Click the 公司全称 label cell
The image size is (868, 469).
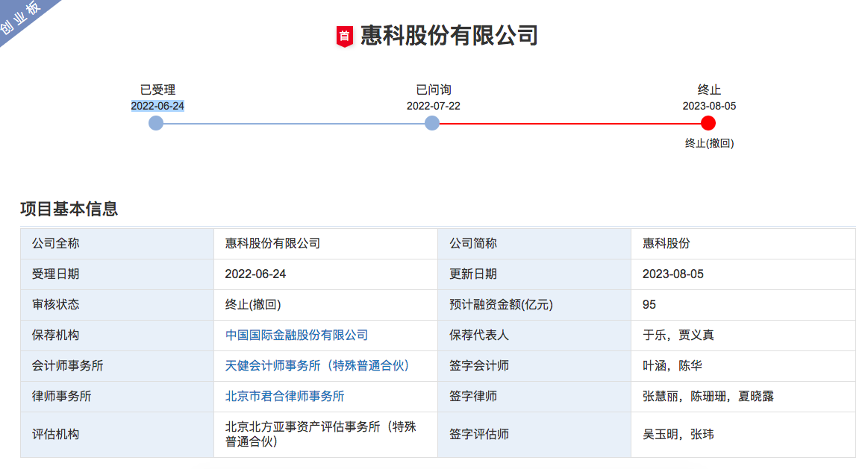point(117,243)
